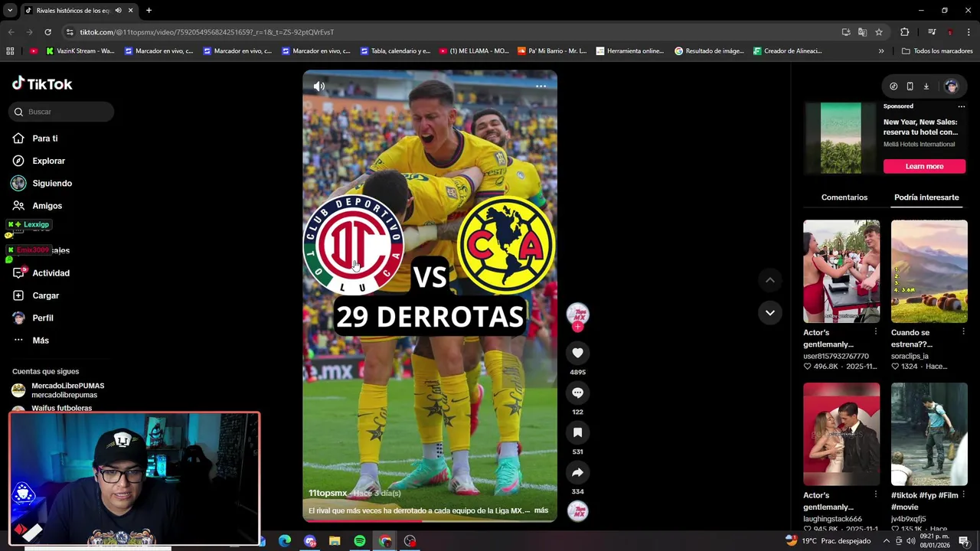Open options for the #tiktok #fyp suggested video
The width and height of the screenshot is (980, 551).
click(963, 495)
